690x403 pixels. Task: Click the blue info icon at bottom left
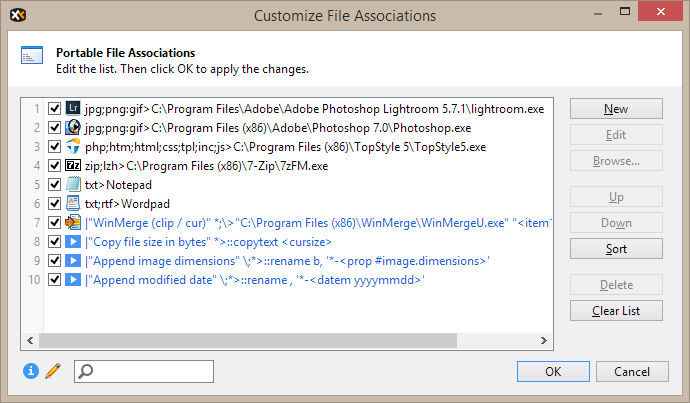31,371
